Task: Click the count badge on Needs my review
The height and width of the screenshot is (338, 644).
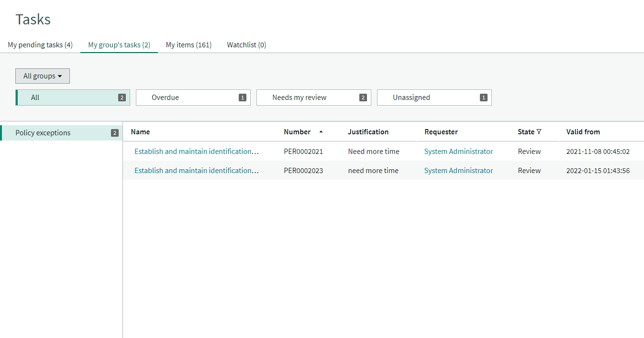Action: (363, 97)
